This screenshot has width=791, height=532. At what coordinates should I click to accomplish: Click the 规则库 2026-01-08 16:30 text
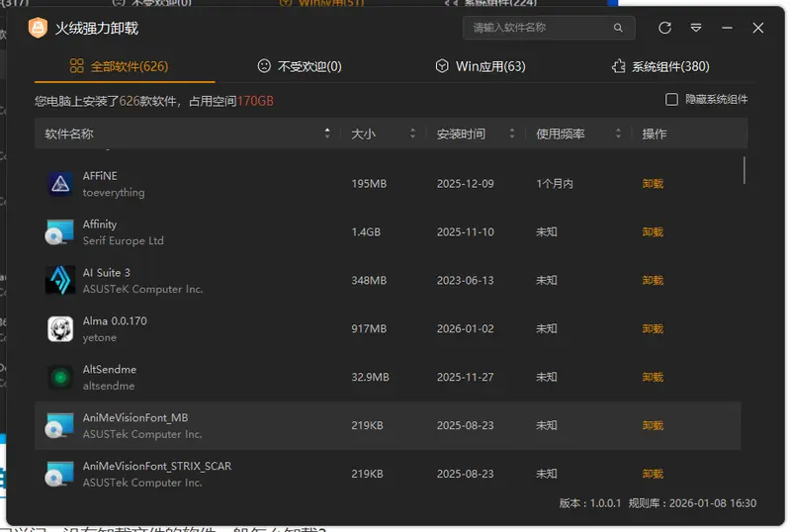click(693, 503)
